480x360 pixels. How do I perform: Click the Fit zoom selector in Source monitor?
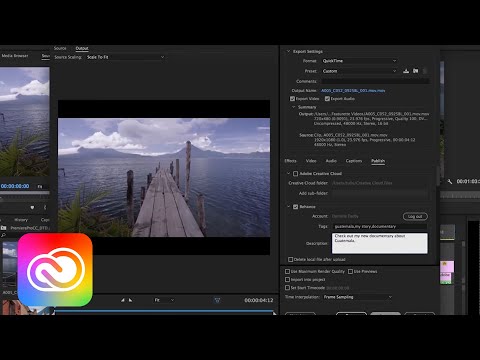pyautogui.click(x=40, y=186)
